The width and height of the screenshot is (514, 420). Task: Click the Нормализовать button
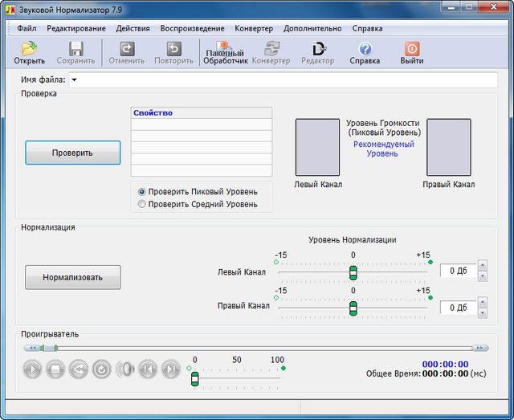(x=72, y=277)
